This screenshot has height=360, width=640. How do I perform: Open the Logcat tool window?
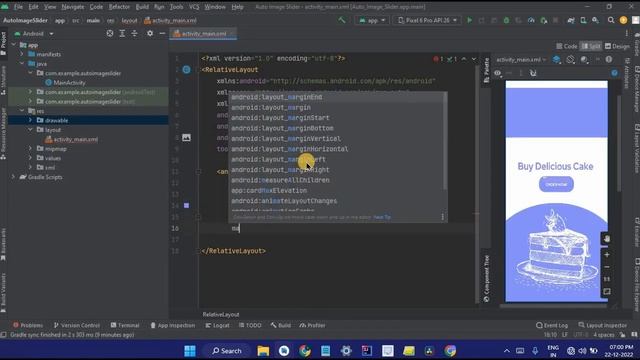(218, 325)
